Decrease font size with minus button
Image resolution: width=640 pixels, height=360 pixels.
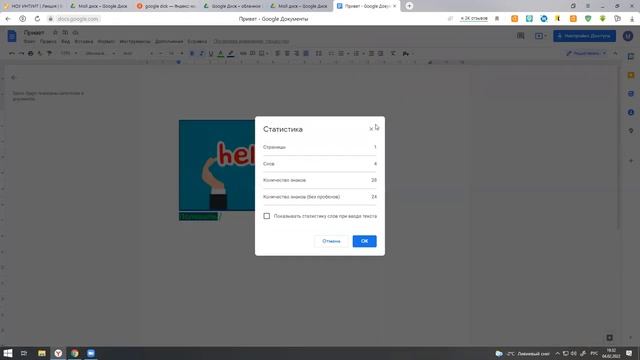[161, 53]
